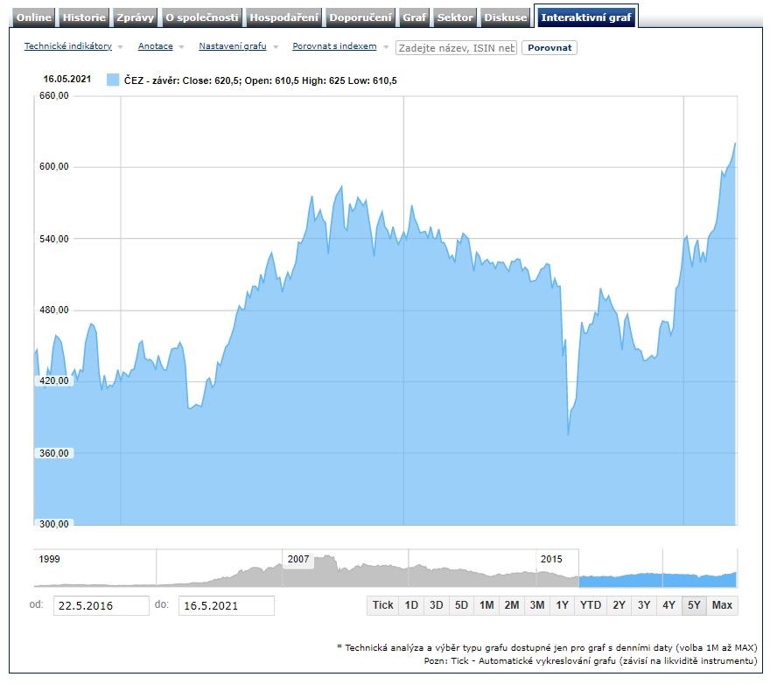Set chart range to 1M
This screenshot has height=691, width=784.
click(x=486, y=605)
